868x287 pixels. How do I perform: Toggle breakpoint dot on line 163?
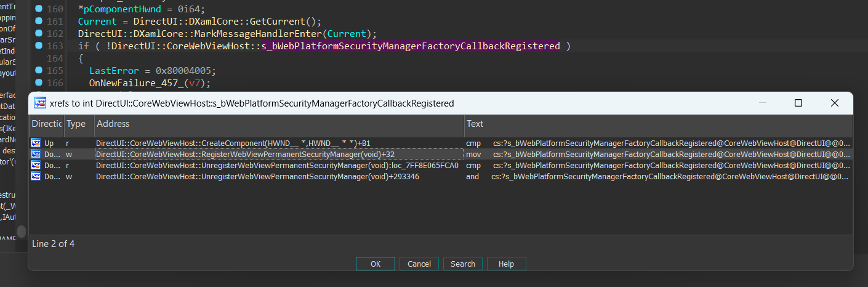[39, 46]
